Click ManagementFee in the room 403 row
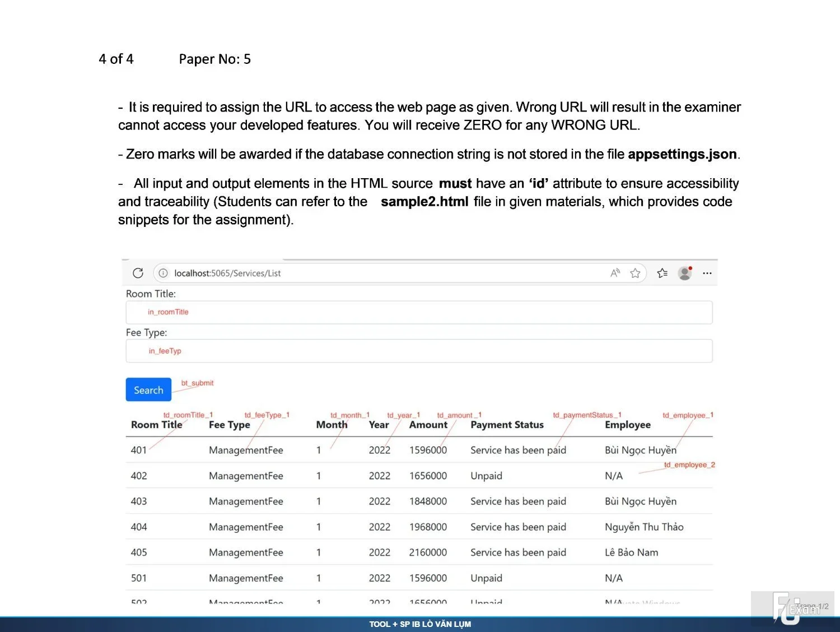The width and height of the screenshot is (840, 632). (246, 501)
